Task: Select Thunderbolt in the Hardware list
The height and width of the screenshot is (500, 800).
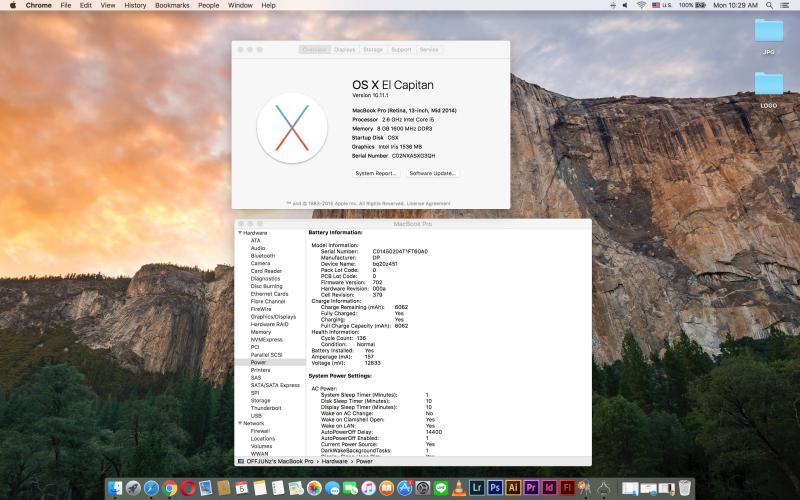Action: tap(266, 408)
